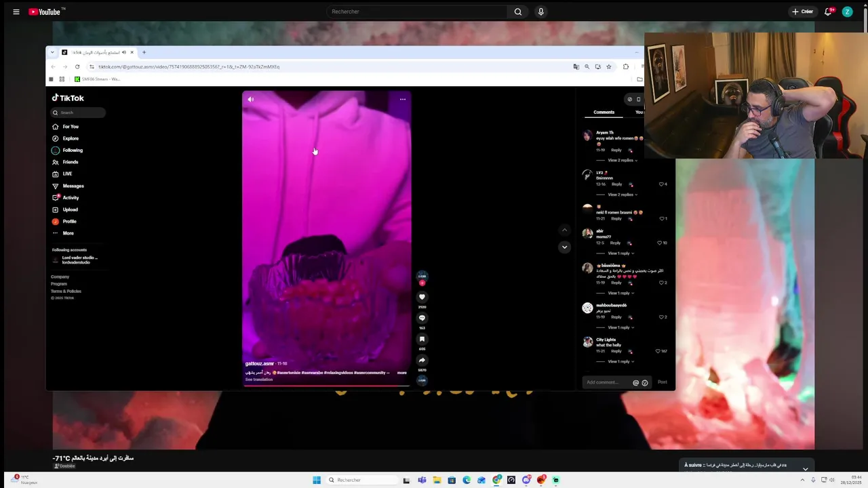Click the YouTube Rechercher search field

click(x=416, y=12)
